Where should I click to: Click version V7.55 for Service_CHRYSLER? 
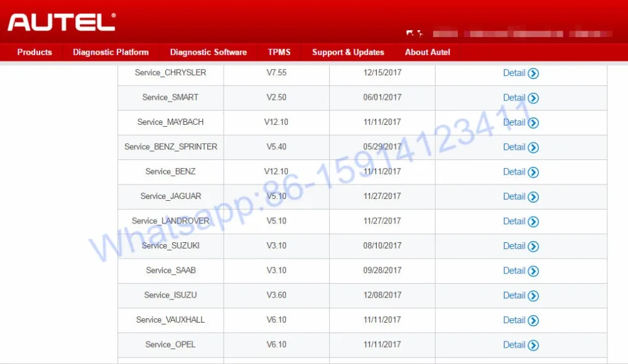pyautogui.click(x=276, y=72)
